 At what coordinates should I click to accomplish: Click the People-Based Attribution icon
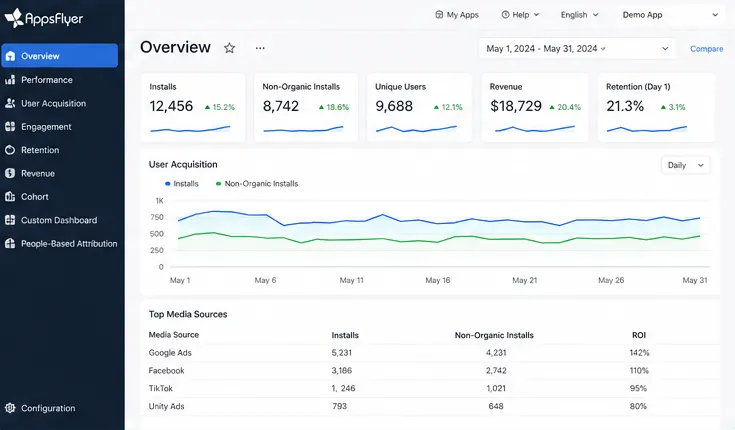pyautogui.click(x=10, y=243)
